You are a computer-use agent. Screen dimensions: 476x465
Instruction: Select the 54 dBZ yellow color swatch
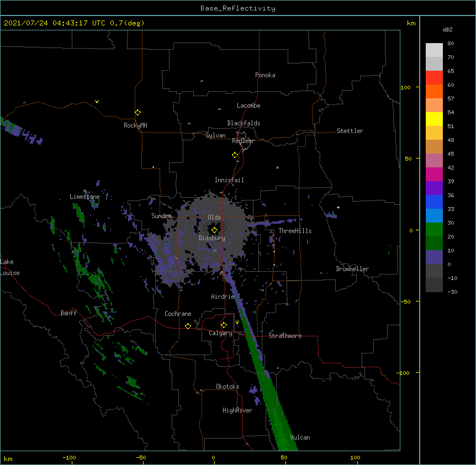pyautogui.click(x=434, y=119)
